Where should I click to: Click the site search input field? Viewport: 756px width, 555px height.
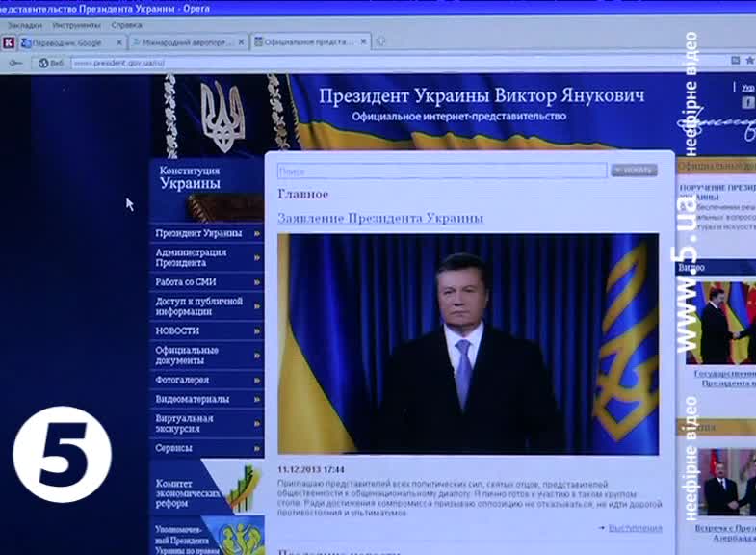tap(442, 171)
